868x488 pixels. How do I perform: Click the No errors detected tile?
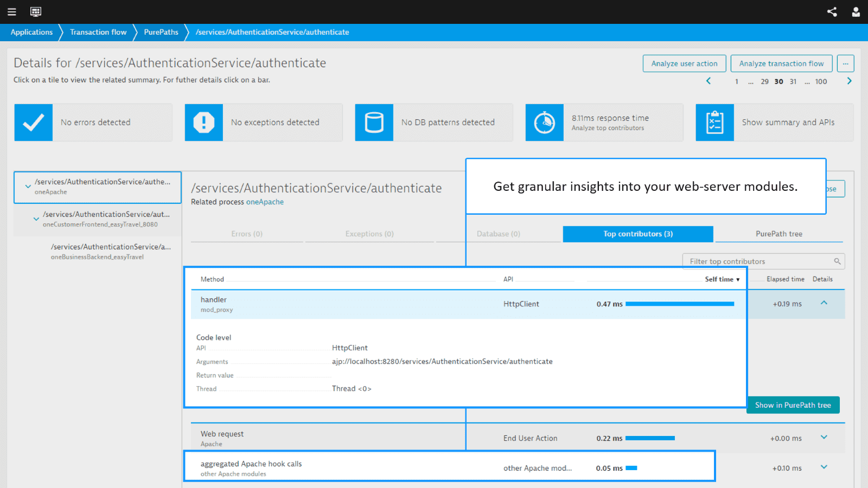93,123
